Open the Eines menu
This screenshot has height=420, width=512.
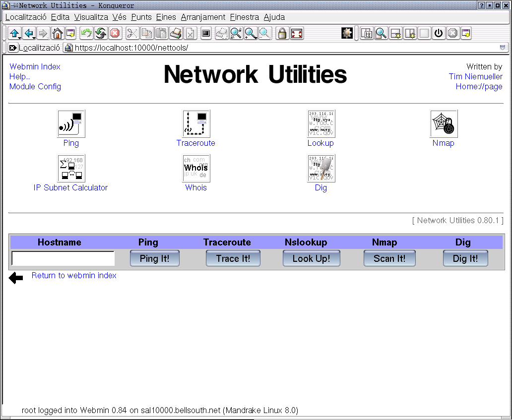tap(166, 17)
